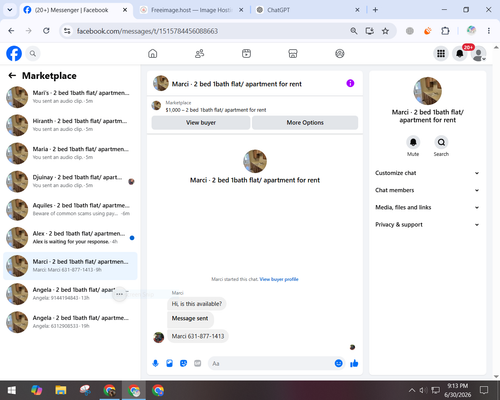Expand the Customize chat section
The height and width of the screenshot is (400, 500).
(x=427, y=173)
